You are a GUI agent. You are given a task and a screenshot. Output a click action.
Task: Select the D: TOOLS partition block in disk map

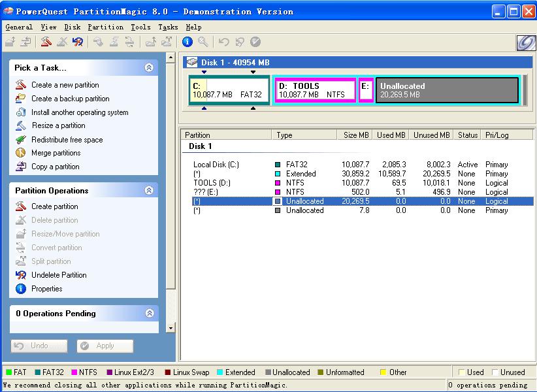click(316, 90)
